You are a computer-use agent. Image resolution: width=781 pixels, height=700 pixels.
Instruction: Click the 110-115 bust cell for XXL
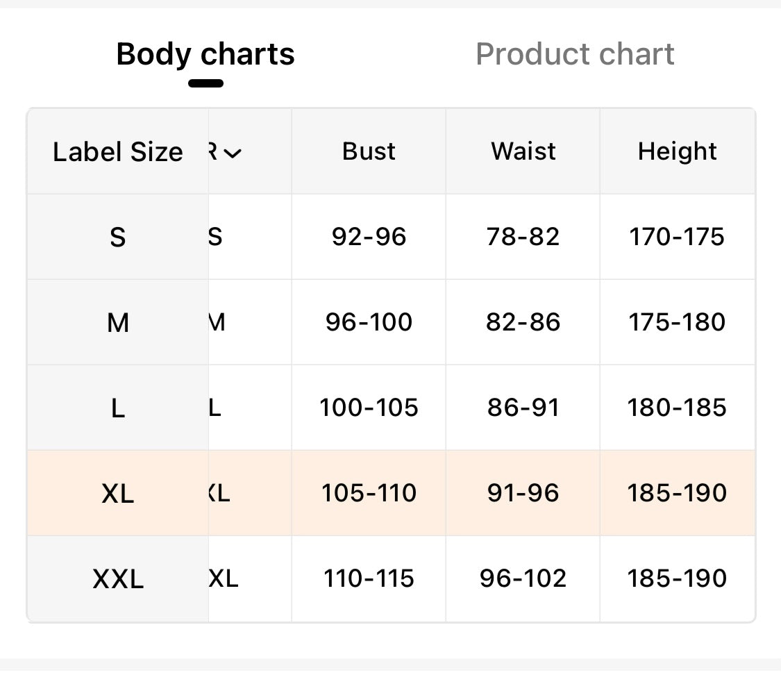click(x=369, y=578)
